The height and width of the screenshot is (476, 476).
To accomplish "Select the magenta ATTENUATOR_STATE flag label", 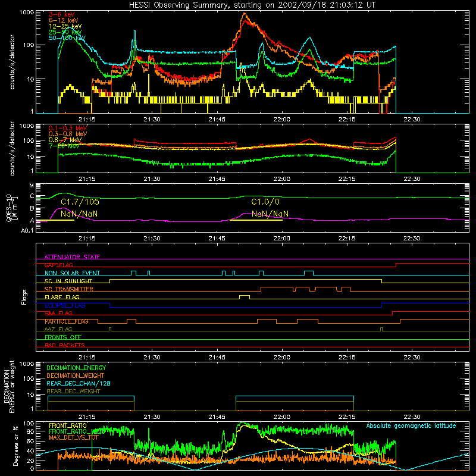I will pos(72,257).
